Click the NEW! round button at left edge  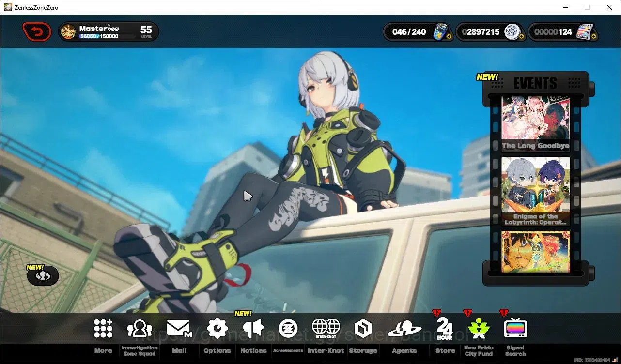(43, 275)
